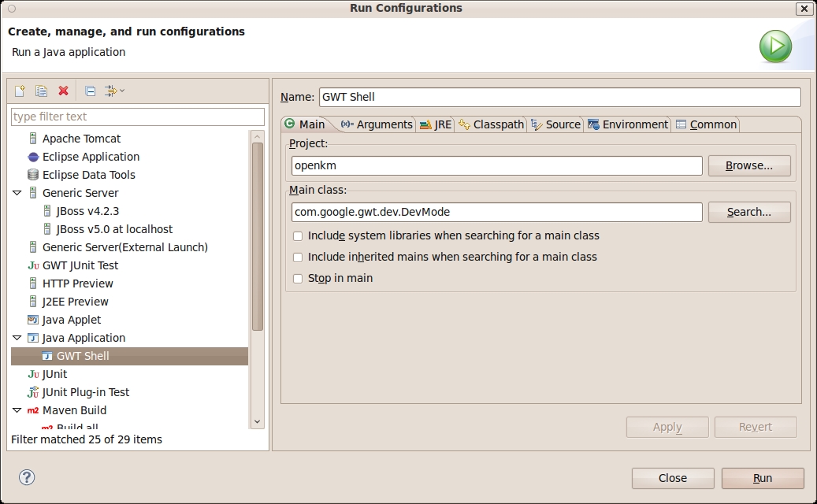Select the Eclipse Data Tools label
The width and height of the screenshot is (817, 504).
point(88,175)
